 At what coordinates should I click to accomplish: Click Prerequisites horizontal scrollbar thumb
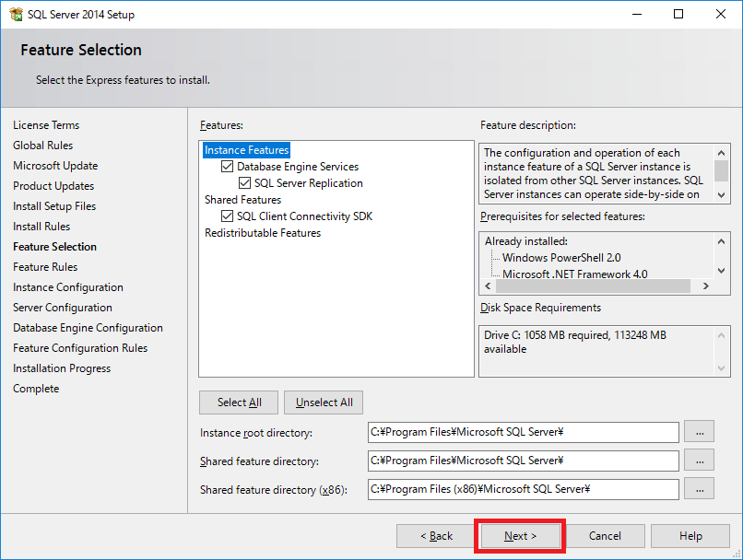pos(593,286)
